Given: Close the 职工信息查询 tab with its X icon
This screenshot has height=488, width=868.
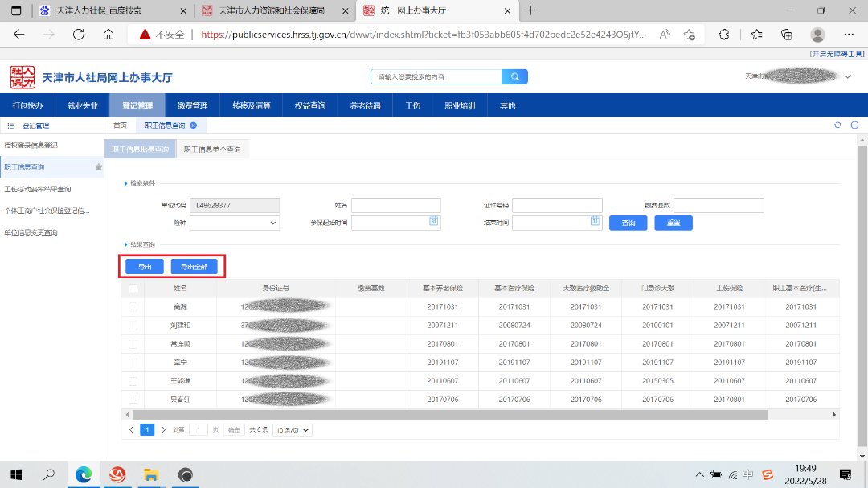Looking at the screenshot, I should tap(193, 125).
